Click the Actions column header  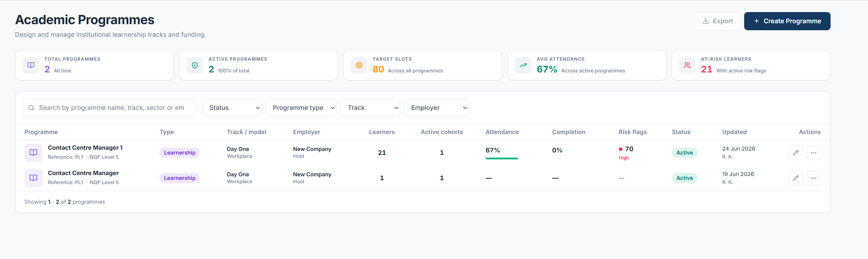tap(810, 132)
